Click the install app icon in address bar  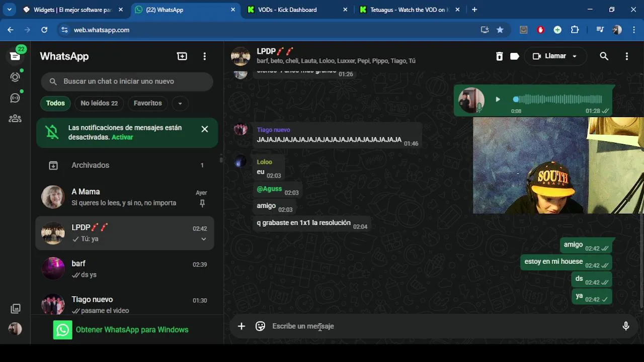click(485, 30)
